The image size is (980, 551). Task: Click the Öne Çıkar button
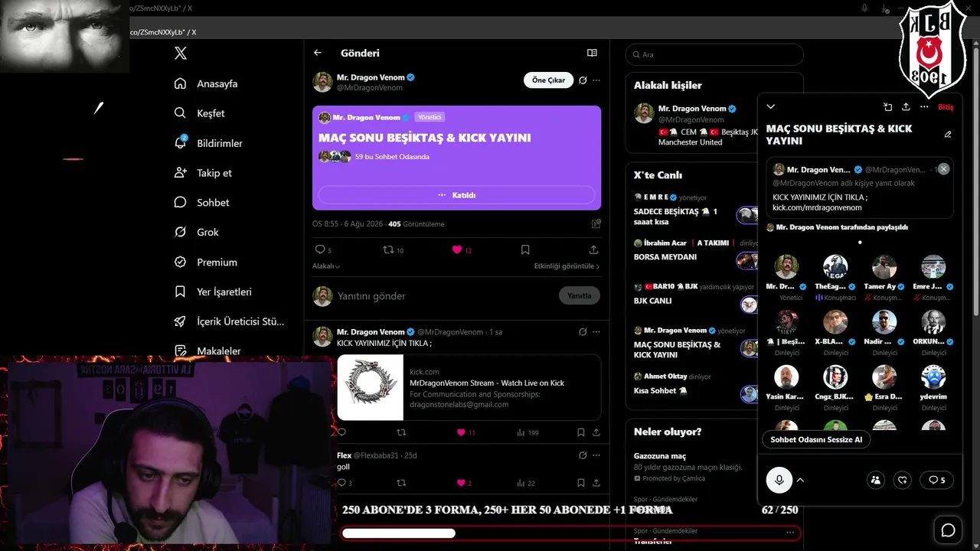[549, 80]
